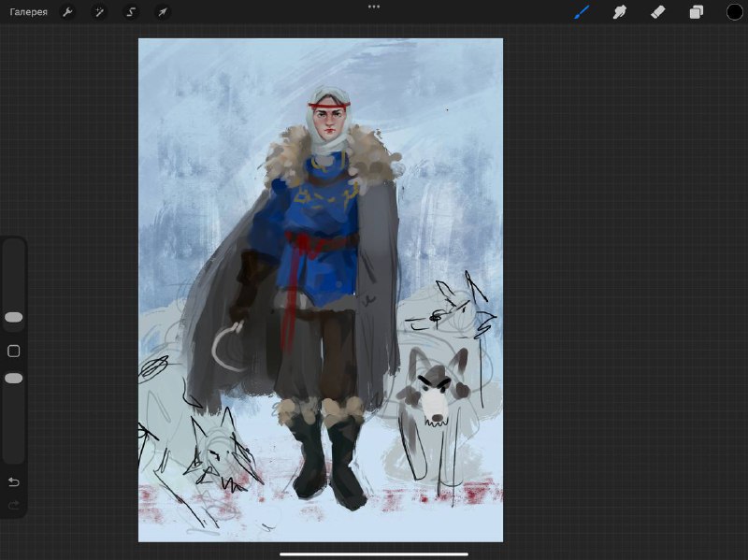Viewport: 748px width, 560px height.
Task: Select the Smudge finger tool
Action: click(x=619, y=12)
